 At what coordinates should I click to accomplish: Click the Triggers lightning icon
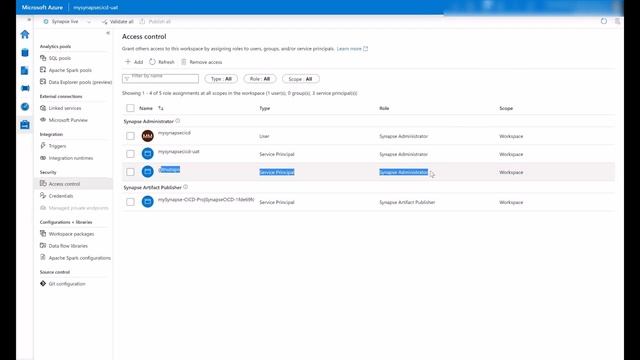(43, 146)
